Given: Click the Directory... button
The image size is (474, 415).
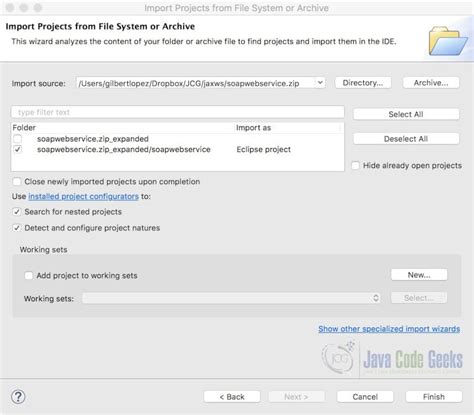Looking at the screenshot, I should [363, 83].
